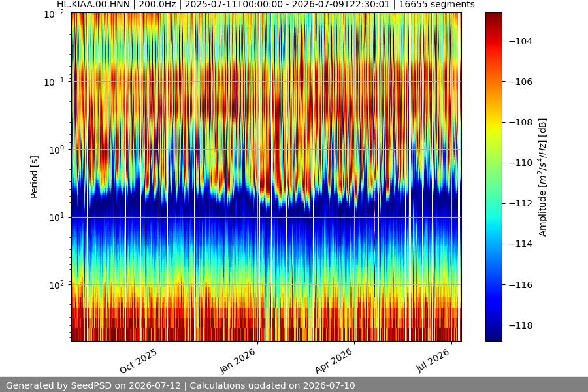Screen dimensions: 588x392
Task: Click the −114 colorbar tick label
Action: tap(521, 244)
